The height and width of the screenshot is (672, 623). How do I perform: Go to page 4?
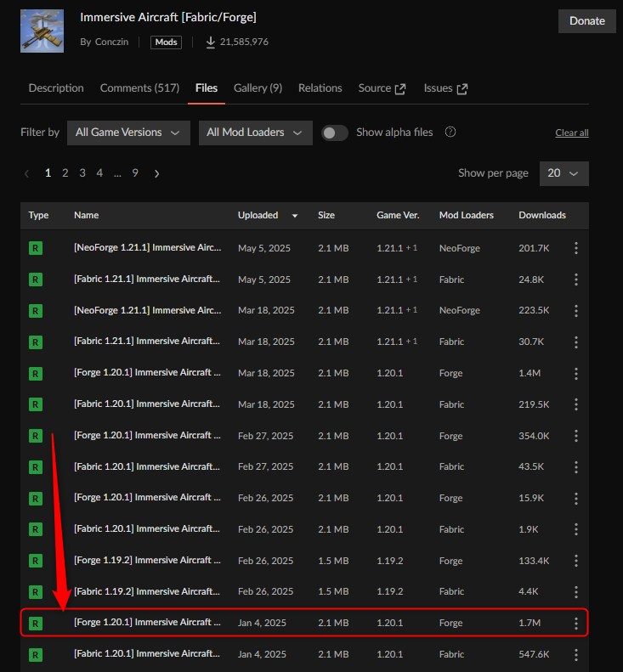[x=99, y=173]
